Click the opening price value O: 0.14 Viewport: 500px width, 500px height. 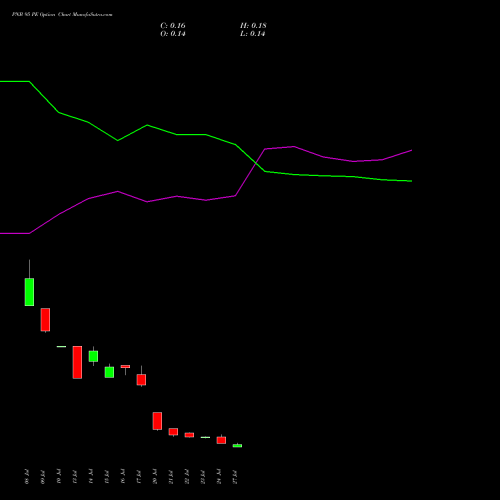tap(173, 34)
